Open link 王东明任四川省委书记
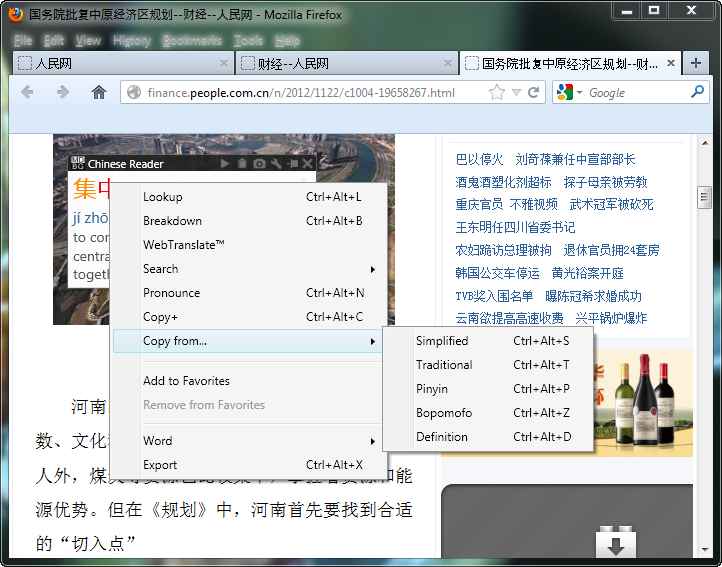 click(515, 227)
